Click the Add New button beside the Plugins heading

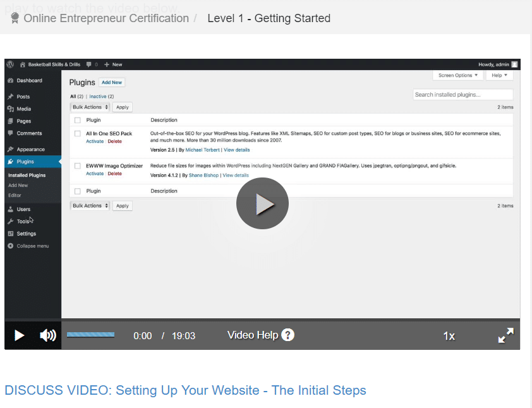[x=112, y=82]
